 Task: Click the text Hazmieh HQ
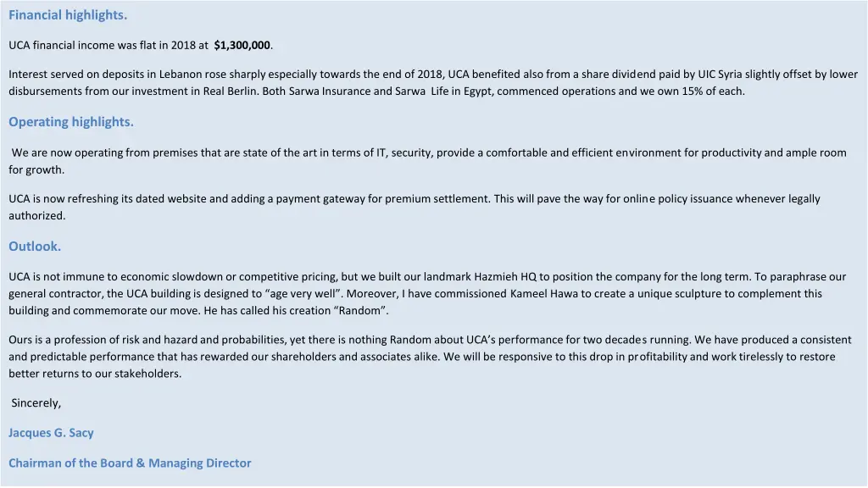(505, 277)
